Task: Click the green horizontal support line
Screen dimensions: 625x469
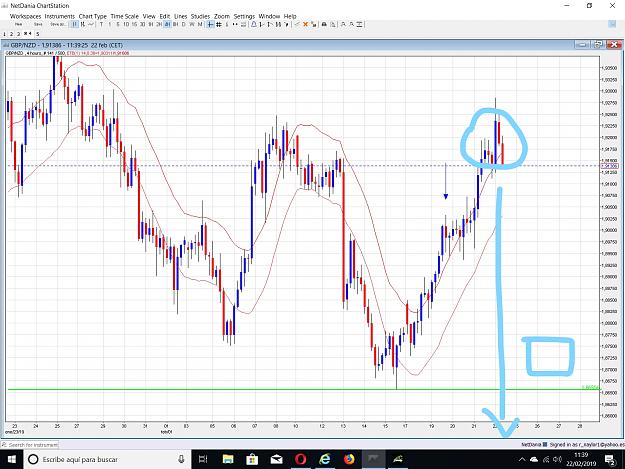Action: (x=303, y=389)
